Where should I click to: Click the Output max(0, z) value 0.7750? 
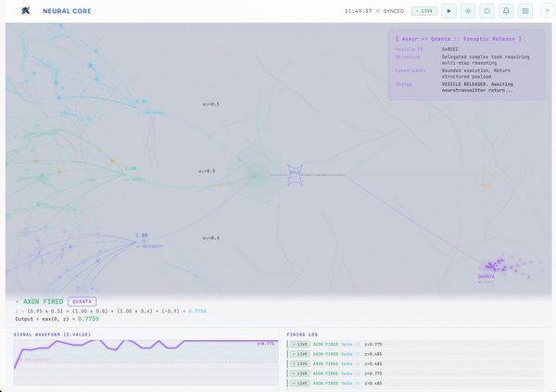click(x=88, y=319)
